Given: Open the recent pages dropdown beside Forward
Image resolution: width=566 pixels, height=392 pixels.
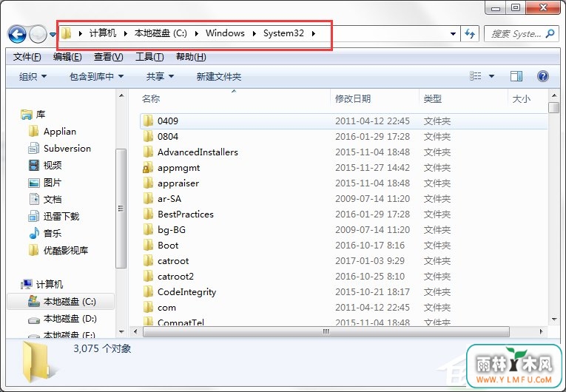Looking at the screenshot, I should click(x=53, y=35).
